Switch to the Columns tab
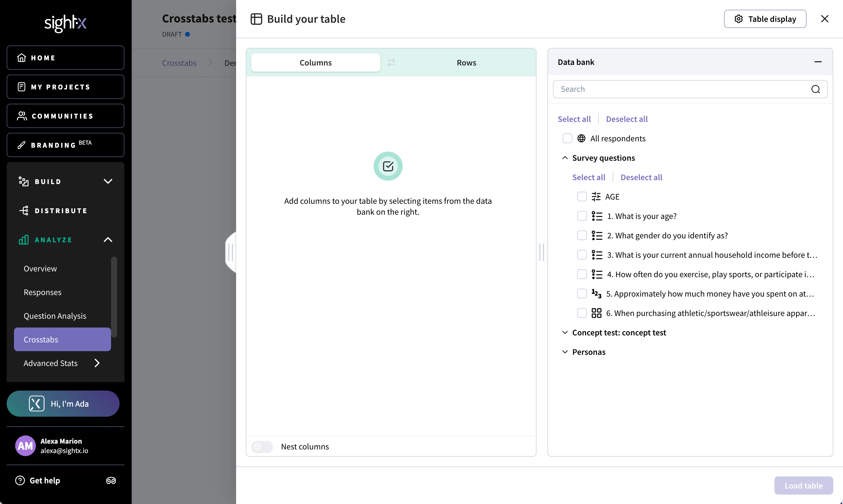Viewport: 843px width, 504px height. click(x=315, y=62)
